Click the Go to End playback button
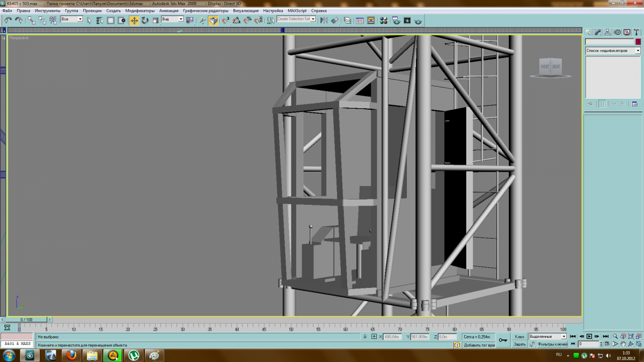Image resolution: width=644 pixels, height=362 pixels. (x=605, y=336)
